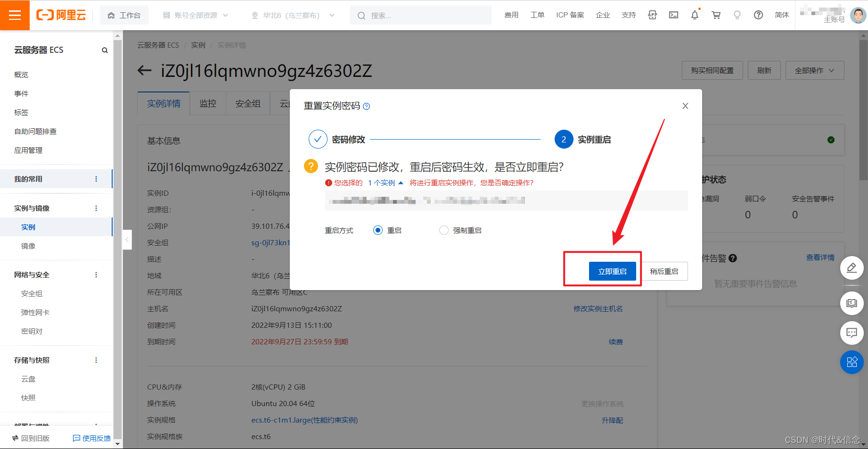Open the chat message floating button

[852, 333]
